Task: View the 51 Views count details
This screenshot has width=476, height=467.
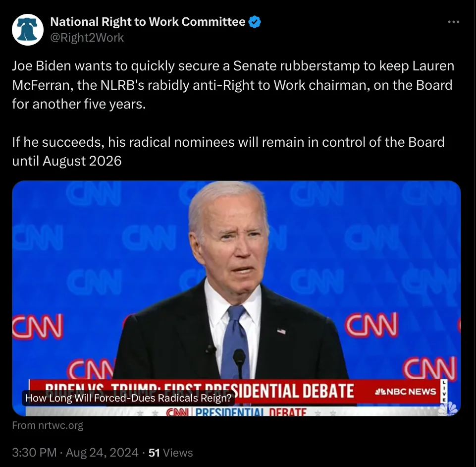Action: 170,453
